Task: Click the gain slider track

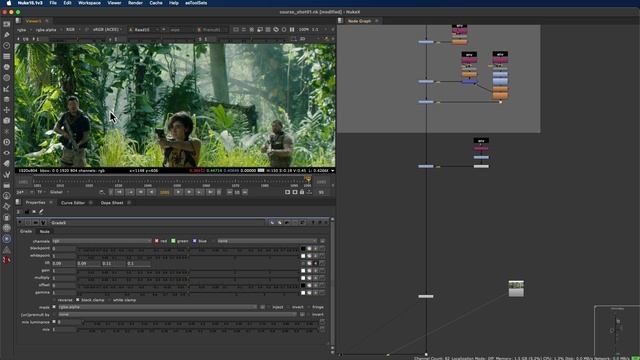Action: coord(188,271)
